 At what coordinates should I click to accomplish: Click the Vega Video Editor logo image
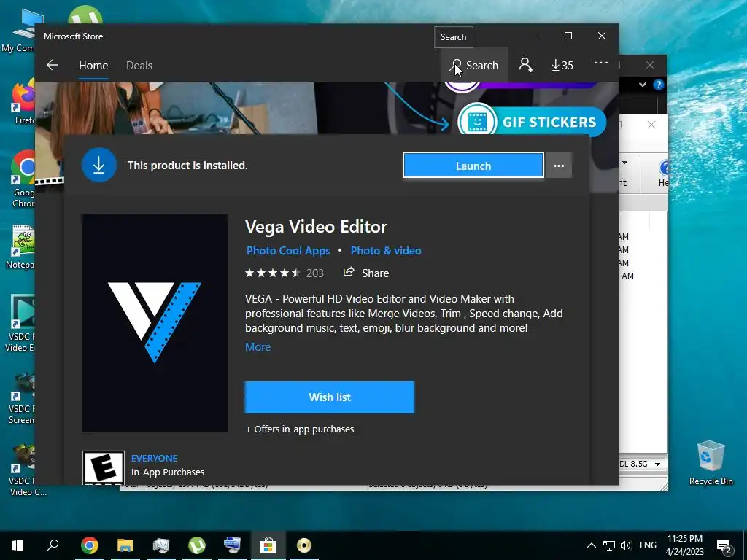tap(155, 323)
